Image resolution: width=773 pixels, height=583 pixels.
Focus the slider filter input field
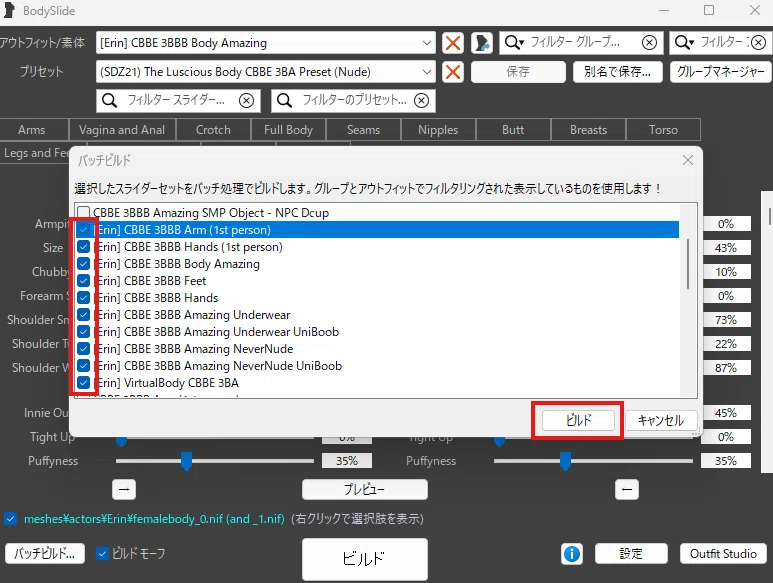tap(177, 101)
